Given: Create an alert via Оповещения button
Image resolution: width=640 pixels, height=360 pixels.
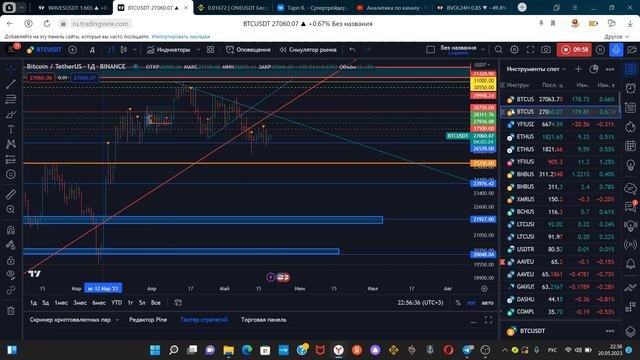Looking at the screenshot, I should pos(248,50).
